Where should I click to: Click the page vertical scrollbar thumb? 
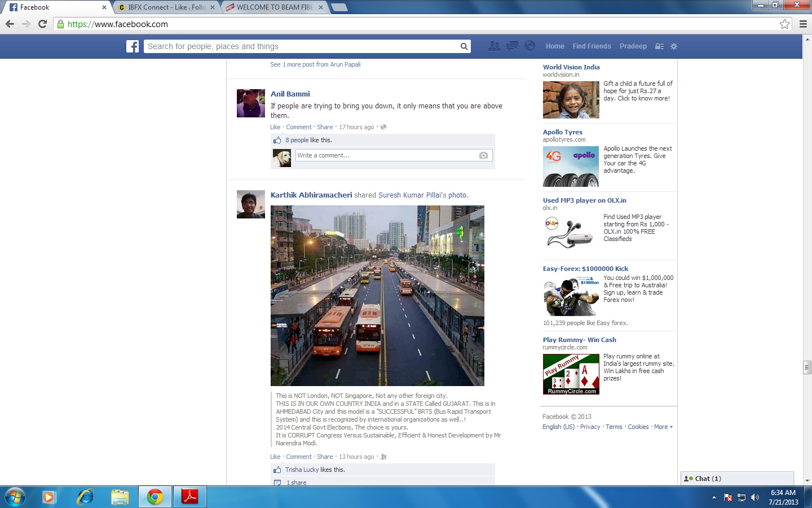click(x=807, y=367)
